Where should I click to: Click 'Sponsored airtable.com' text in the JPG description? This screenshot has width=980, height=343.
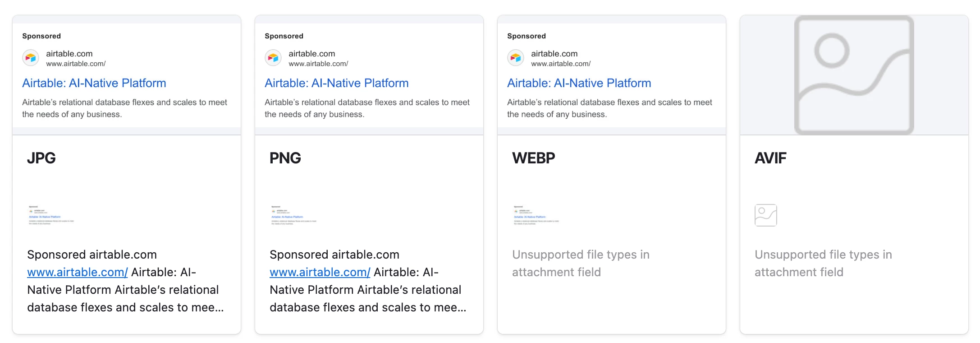[92, 255]
